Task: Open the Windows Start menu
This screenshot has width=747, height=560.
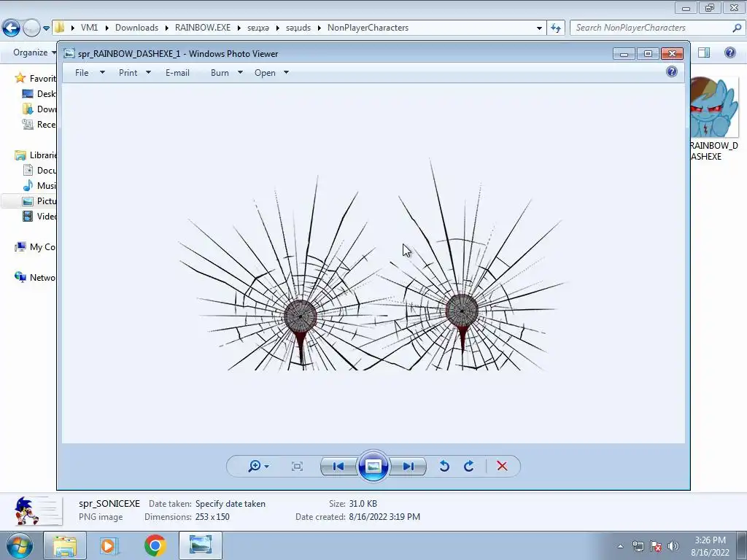Action: pos(20,546)
